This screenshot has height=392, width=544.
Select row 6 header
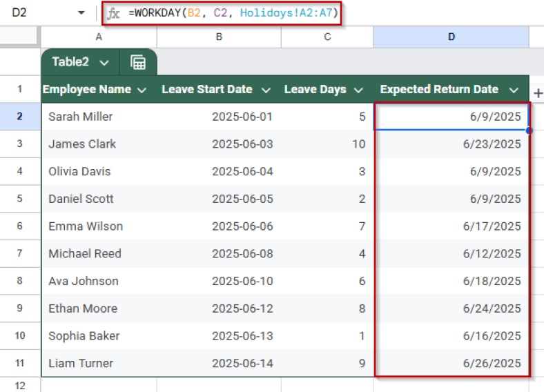(x=20, y=226)
